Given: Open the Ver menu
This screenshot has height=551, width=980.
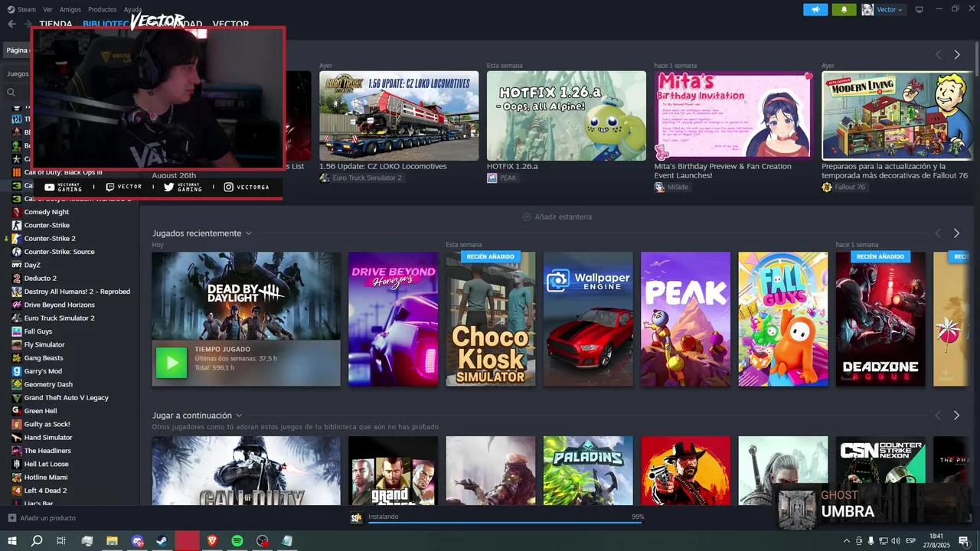Looking at the screenshot, I should pos(48,9).
